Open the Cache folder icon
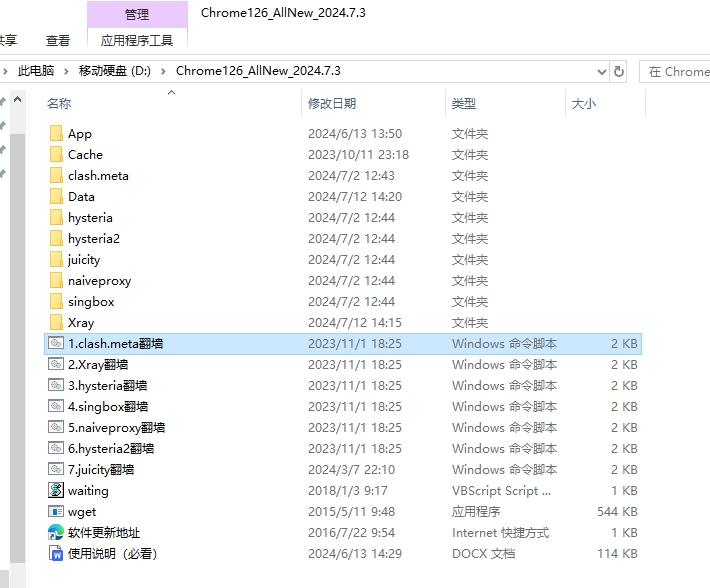Viewport: 710px width, 588px height. [x=56, y=154]
